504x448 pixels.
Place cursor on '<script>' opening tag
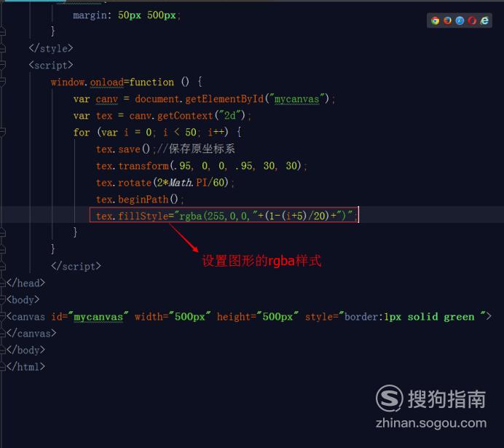pos(51,66)
